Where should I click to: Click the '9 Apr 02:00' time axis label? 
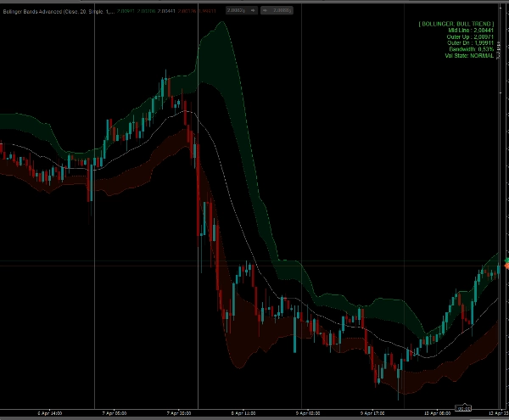point(308,413)
